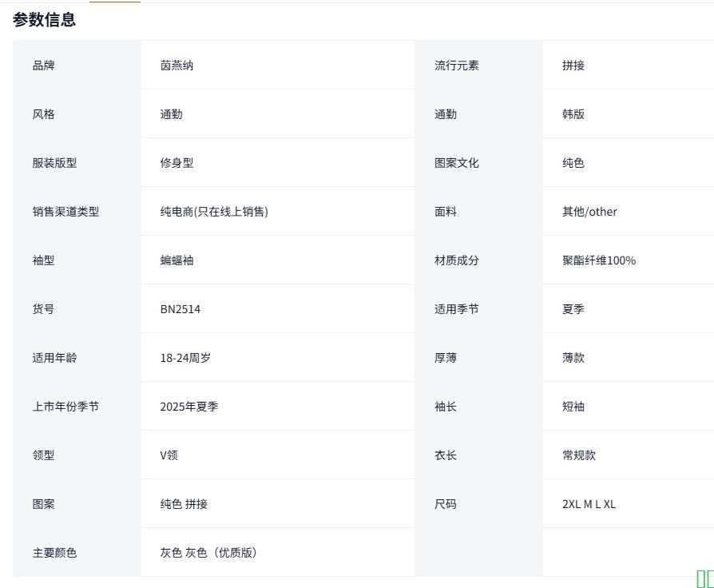The image size is (714, 588).
Task: Click the 品牌 label cell
Action: [x=44, y=66]
